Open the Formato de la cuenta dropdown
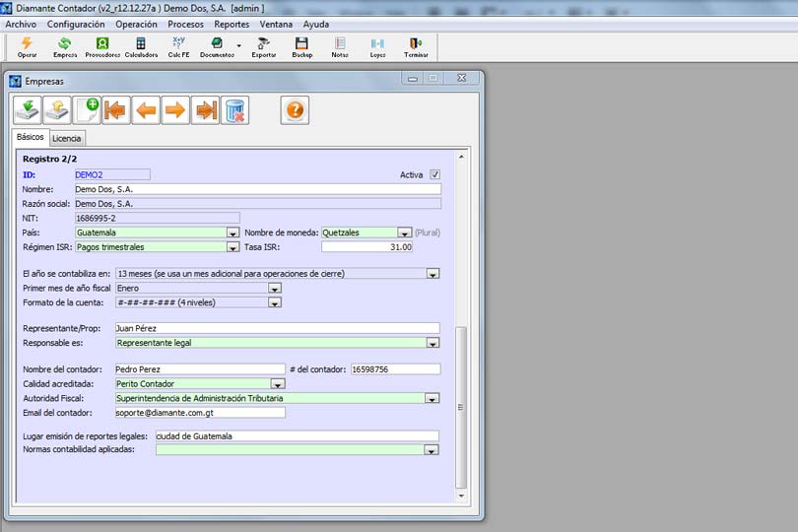 pos(275,302)
